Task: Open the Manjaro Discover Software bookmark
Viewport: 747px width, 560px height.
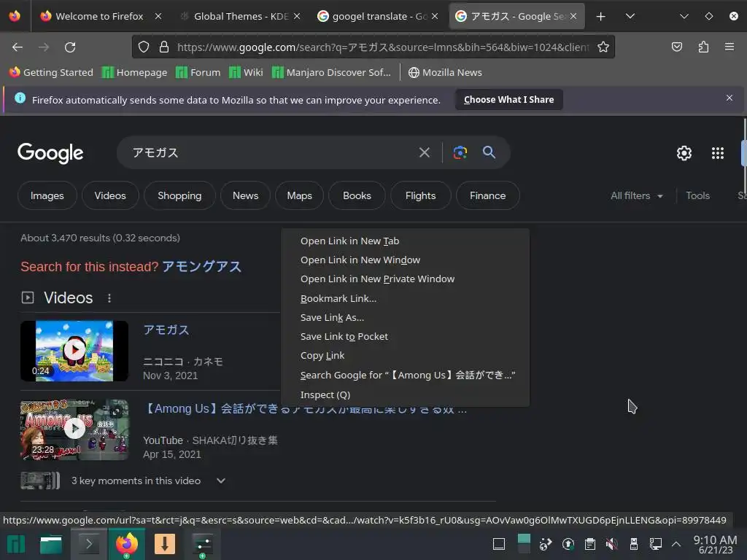Action: (332, 72)
